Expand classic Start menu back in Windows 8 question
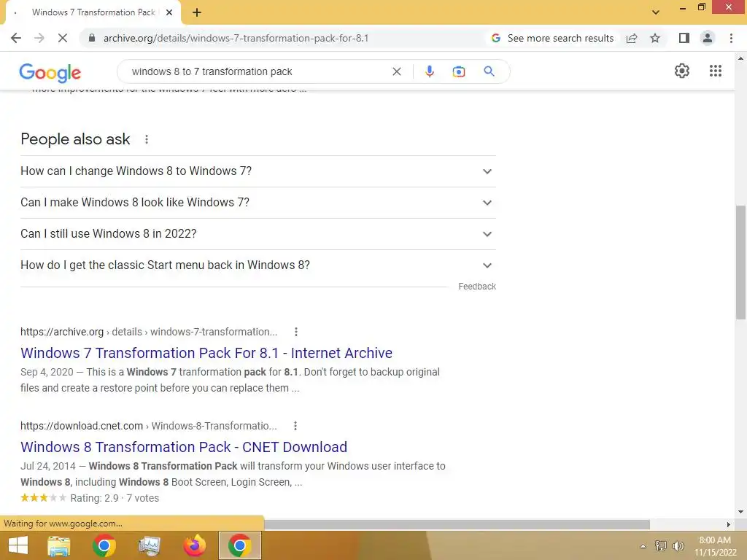 258,265
